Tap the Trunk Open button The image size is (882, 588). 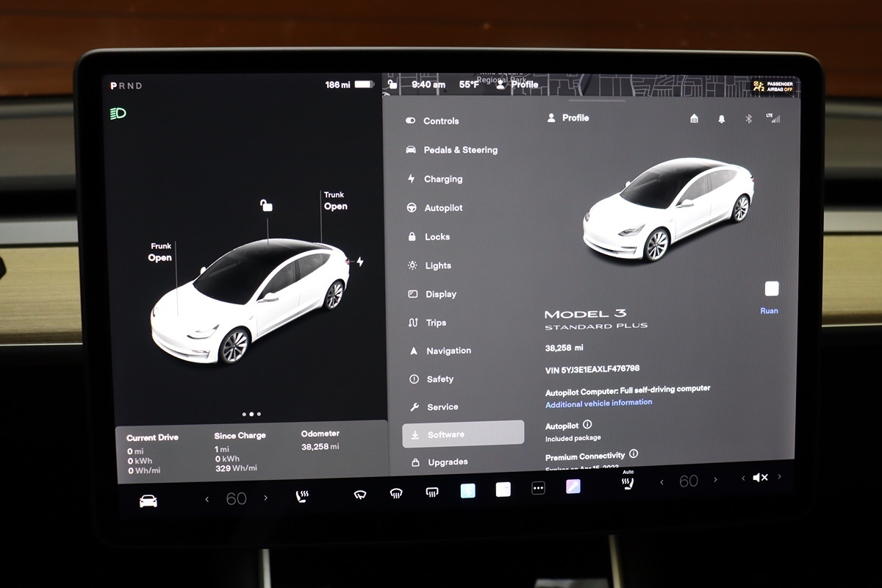pos(335,201)
